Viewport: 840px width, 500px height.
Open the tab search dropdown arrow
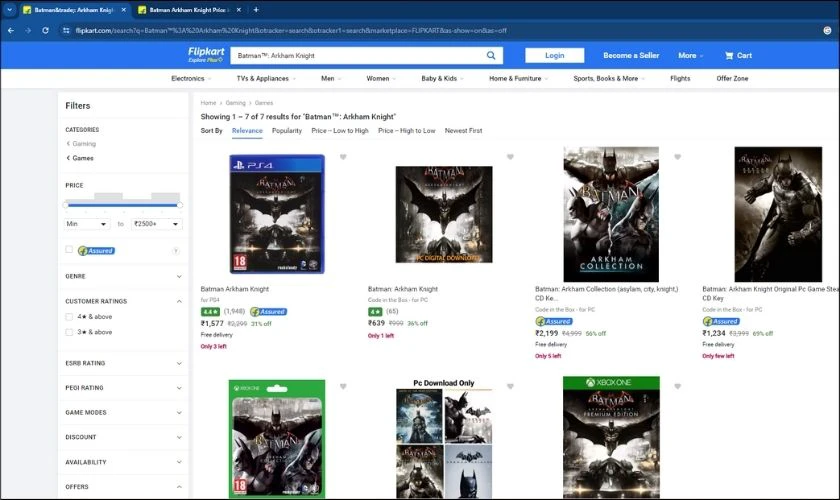[9, 10]
